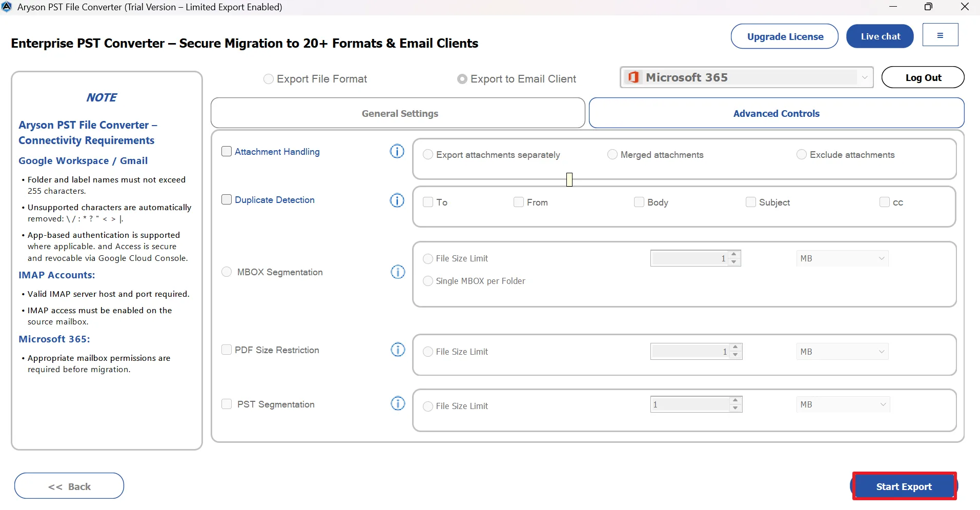Open Live chat support
Image resolution: width=980 pixels, height=510 pixels.
[880, 36]
